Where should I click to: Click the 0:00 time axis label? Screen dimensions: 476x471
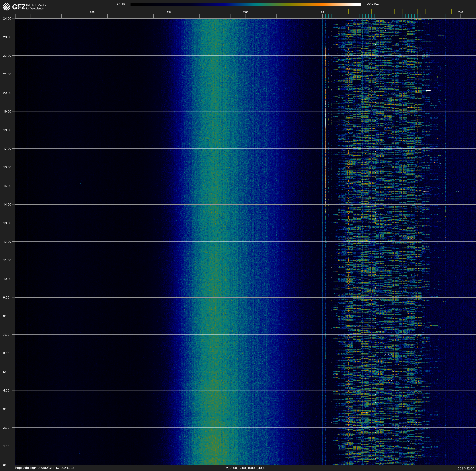[x=6, y=465]
